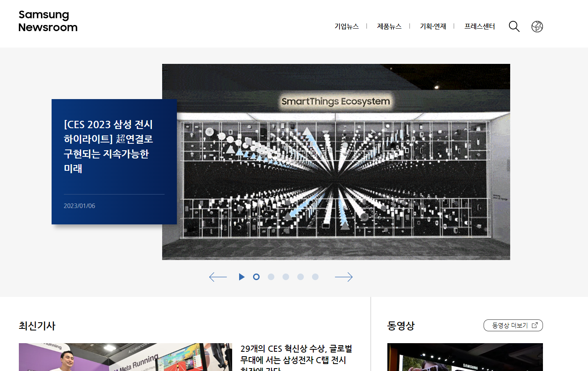
Task: Select the first carousel dot
Action: pos(256,277)
